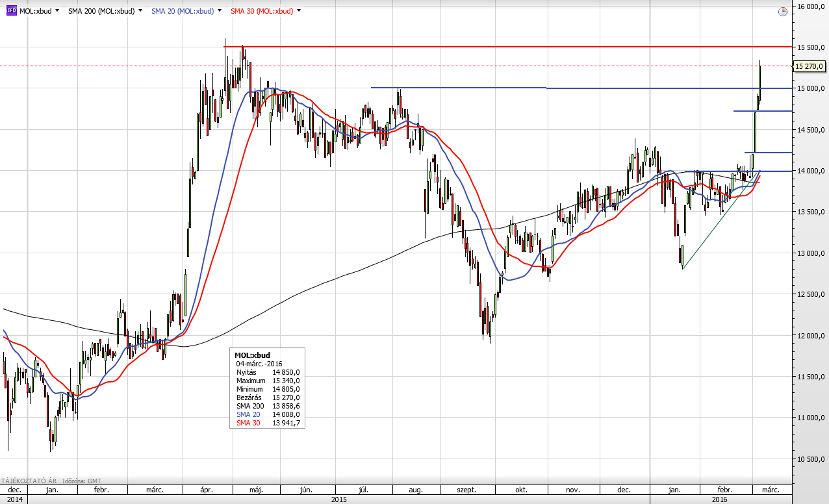Click the 2016 year label on time axis

719,499
